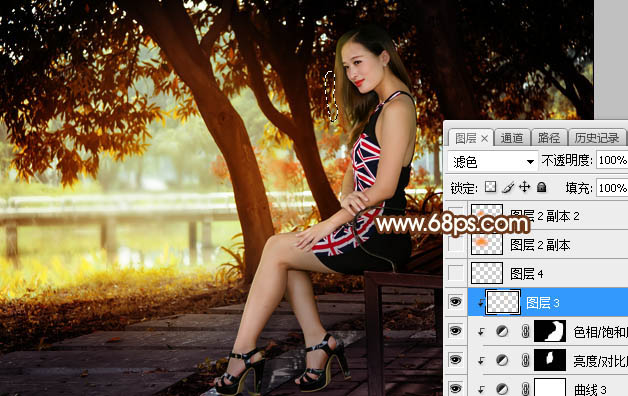Click the 填充 fill percentage field
Viewport: 628px width, 396px height.
coord(612,187)
